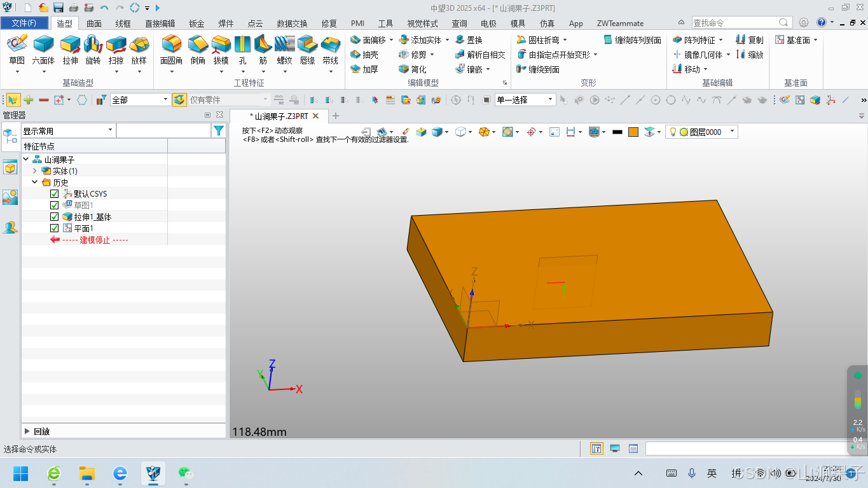Open ZW3D from the Windows taskbar
The width and height of the screenshot is (868, 488).
coord(153,473)
